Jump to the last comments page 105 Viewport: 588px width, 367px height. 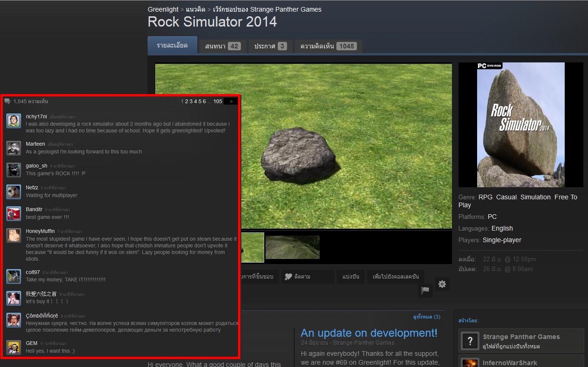tap(218, 102)
